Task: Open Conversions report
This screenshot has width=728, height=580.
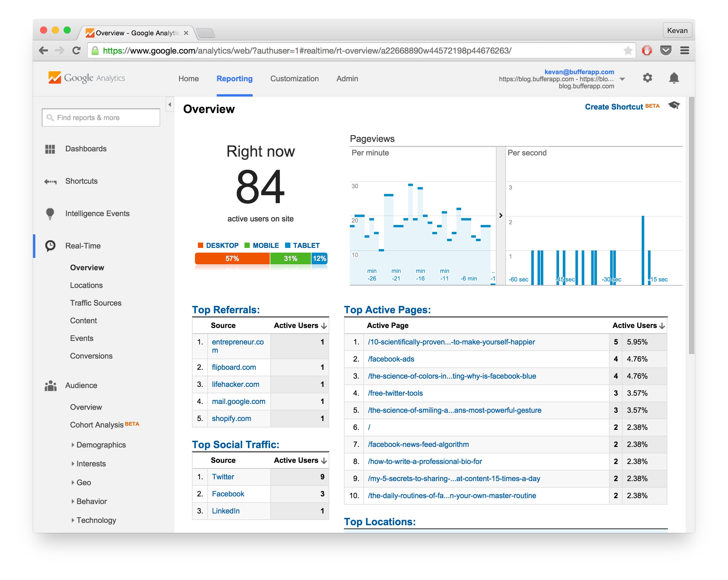Action: click(91, 356)
